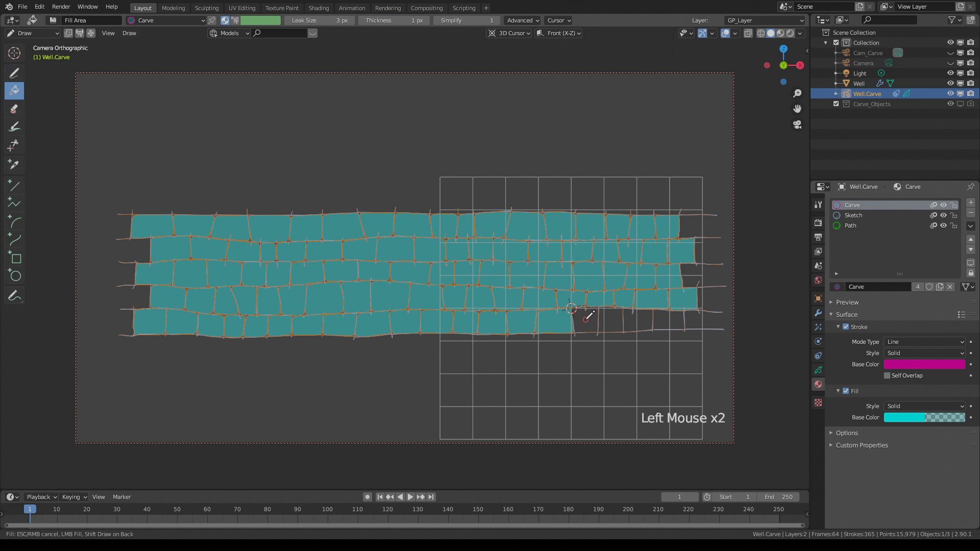Viewport: 980px width, 551px height.
Task: Select the Eyedropper tool
Action: click(x=14, y=164)
